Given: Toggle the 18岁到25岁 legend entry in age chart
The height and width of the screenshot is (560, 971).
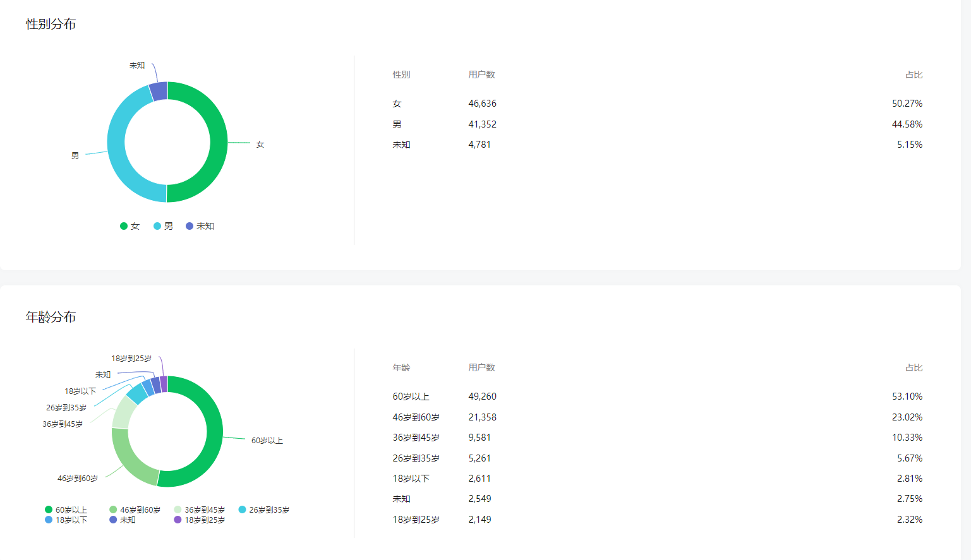Looking at the screenshot, I should [200, 520].
